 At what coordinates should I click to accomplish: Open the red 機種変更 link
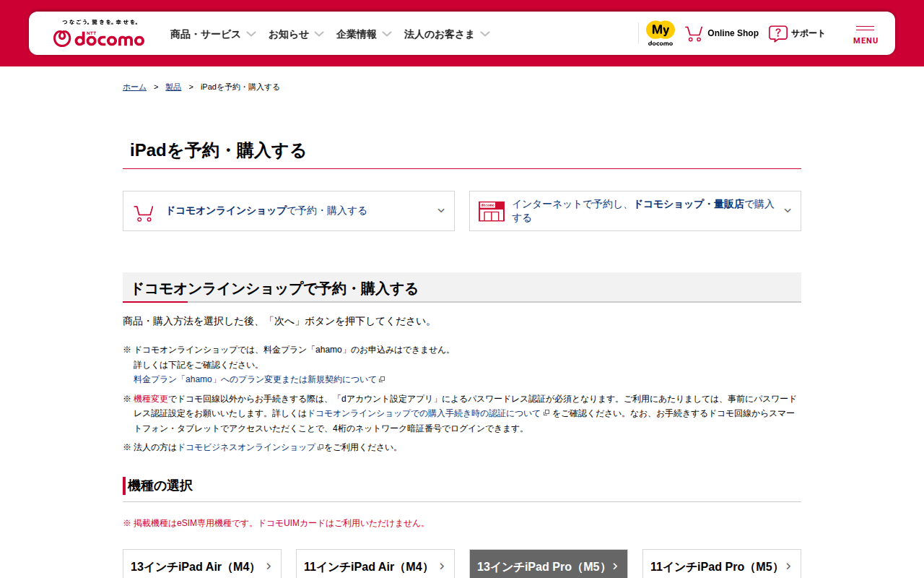(x=151, y=399)
